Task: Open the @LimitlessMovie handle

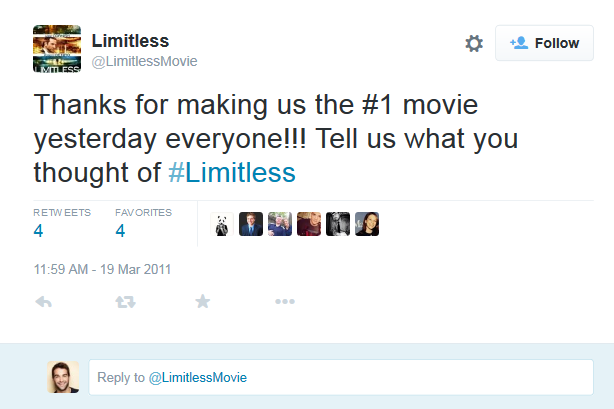Action: click(x=144, y=62)
